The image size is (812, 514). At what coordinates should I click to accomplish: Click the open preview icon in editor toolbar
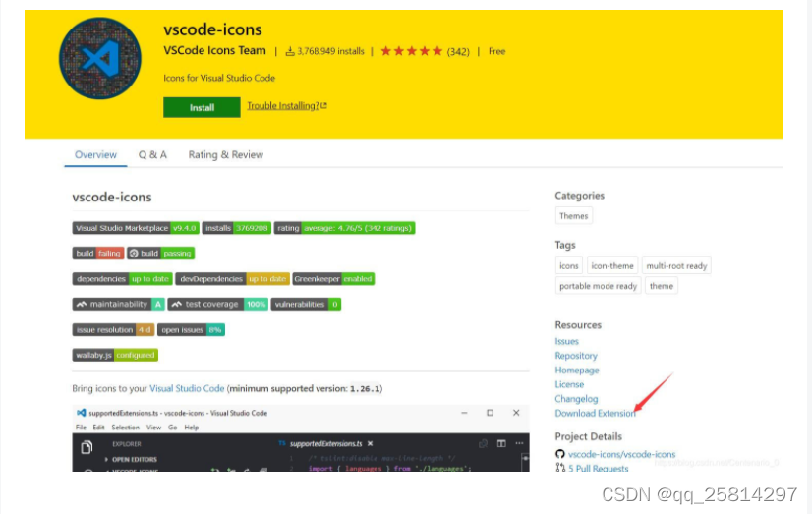pos(483,443)
